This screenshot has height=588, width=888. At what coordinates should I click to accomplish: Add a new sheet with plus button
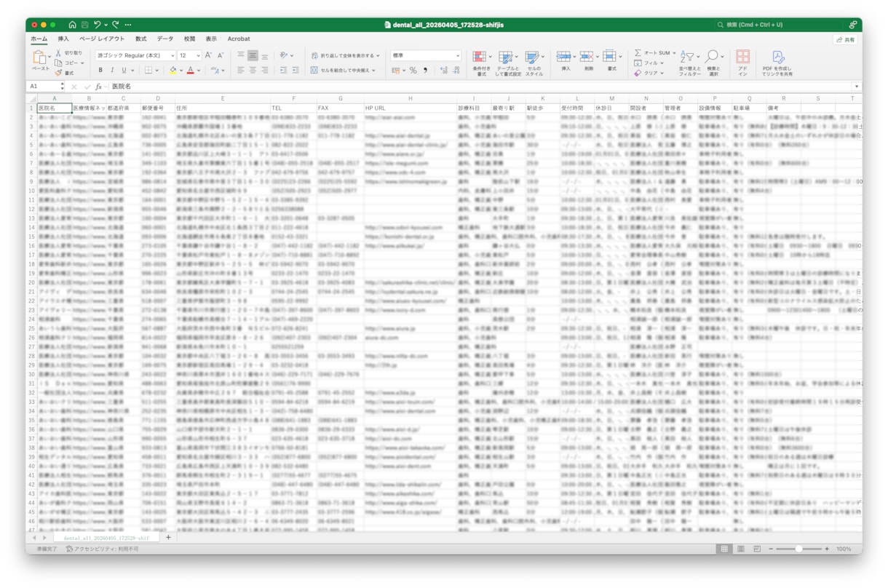pyautogui.click(x=168, y=538)
